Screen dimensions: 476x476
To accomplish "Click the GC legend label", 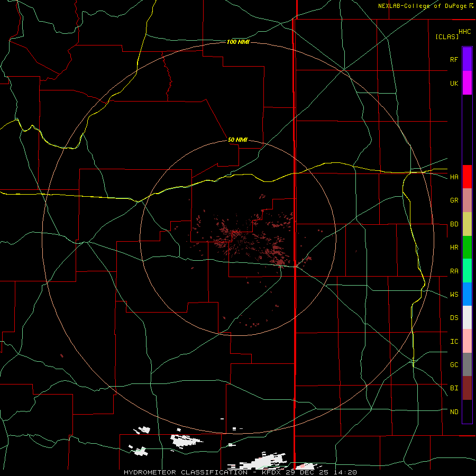I will coord(454,365).
